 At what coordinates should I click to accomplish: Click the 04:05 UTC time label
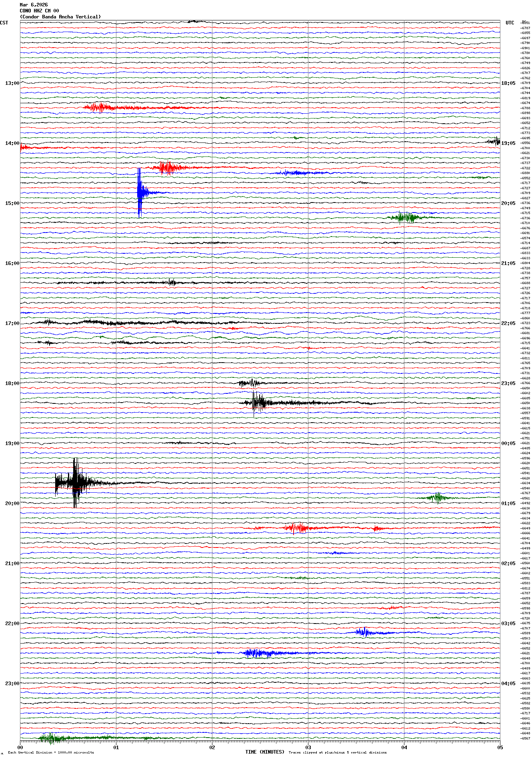508,684
